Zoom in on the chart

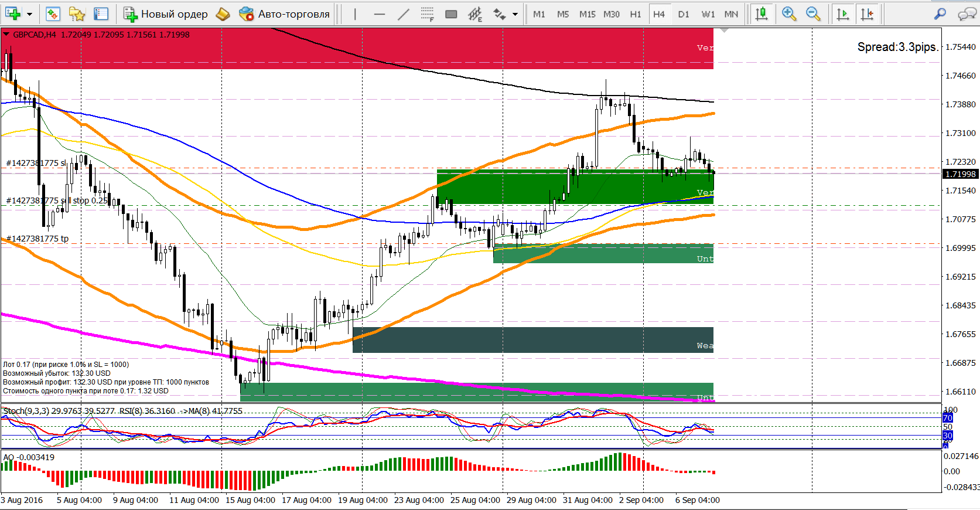click(789, 13)
